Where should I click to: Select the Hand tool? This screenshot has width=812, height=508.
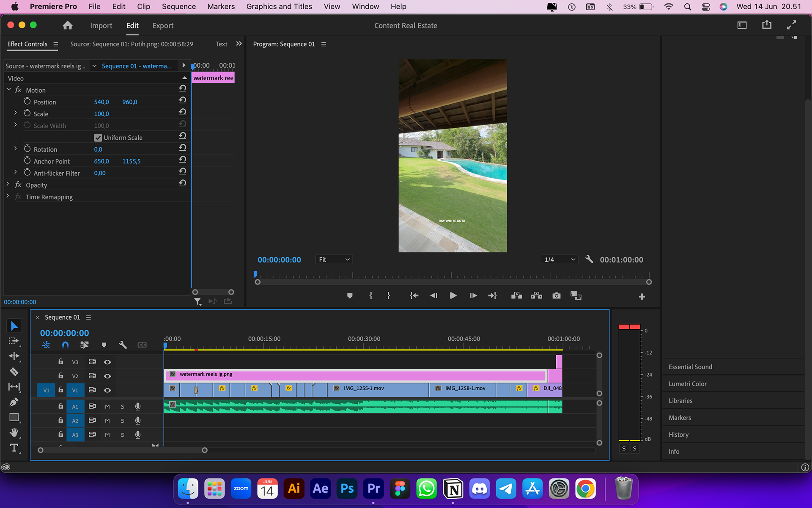click(14, 432)
